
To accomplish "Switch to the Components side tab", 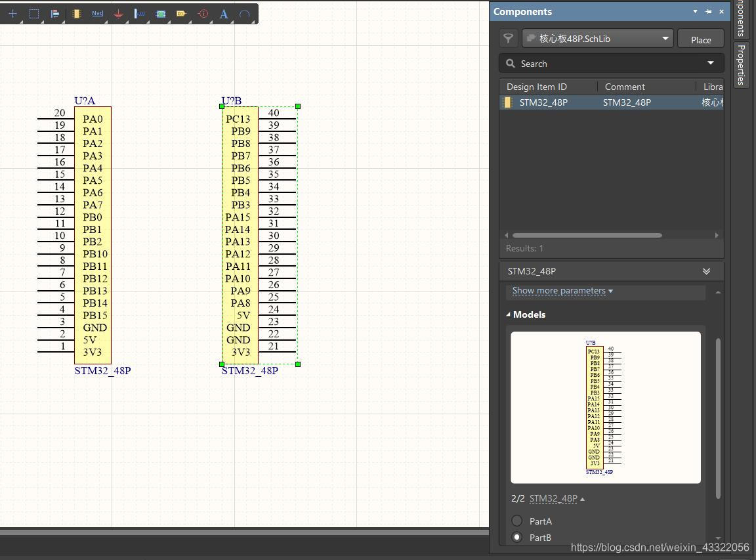I will click(x=742, y=18).
